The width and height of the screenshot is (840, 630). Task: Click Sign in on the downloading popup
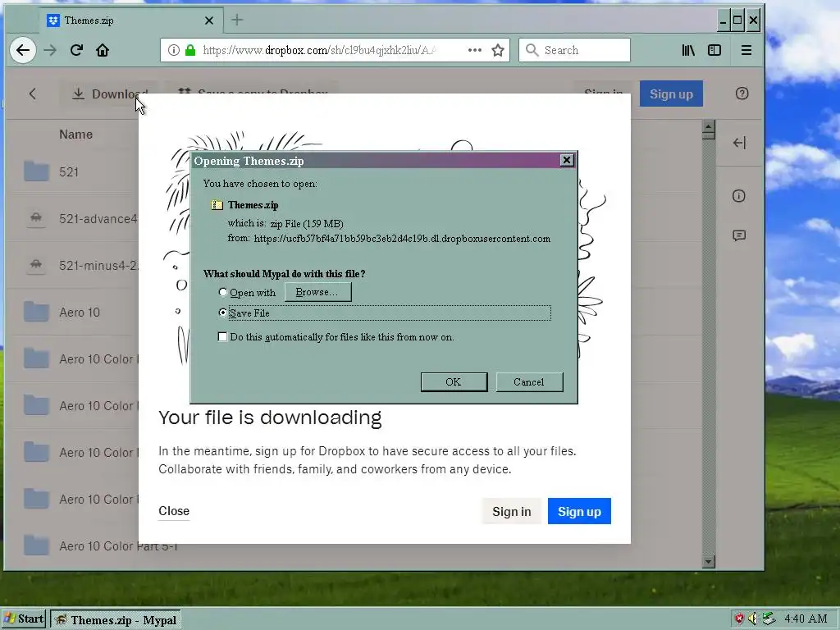pyautogui.click(x=512, y=512)
